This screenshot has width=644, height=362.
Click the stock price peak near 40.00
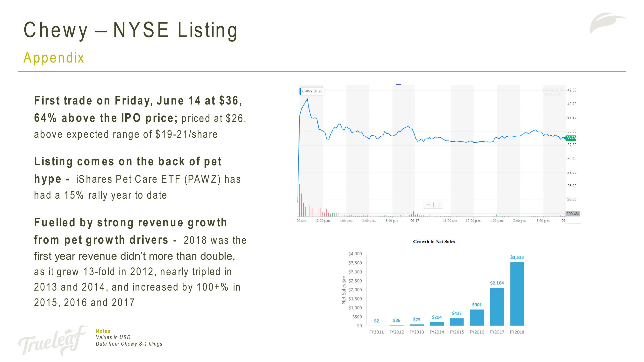(x=307, y=99)
